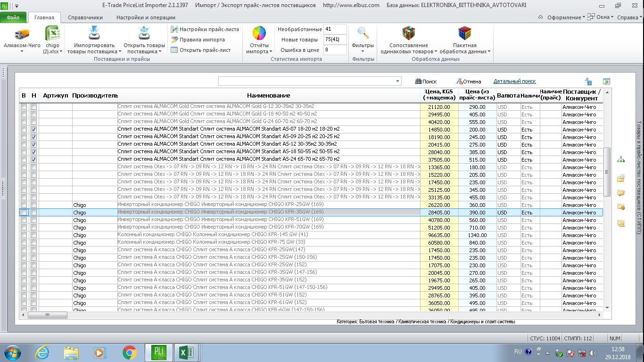Open the search combo box dropdown arrow
The height and width of the screenshot is (362, 644).
(x=397, y=82)
